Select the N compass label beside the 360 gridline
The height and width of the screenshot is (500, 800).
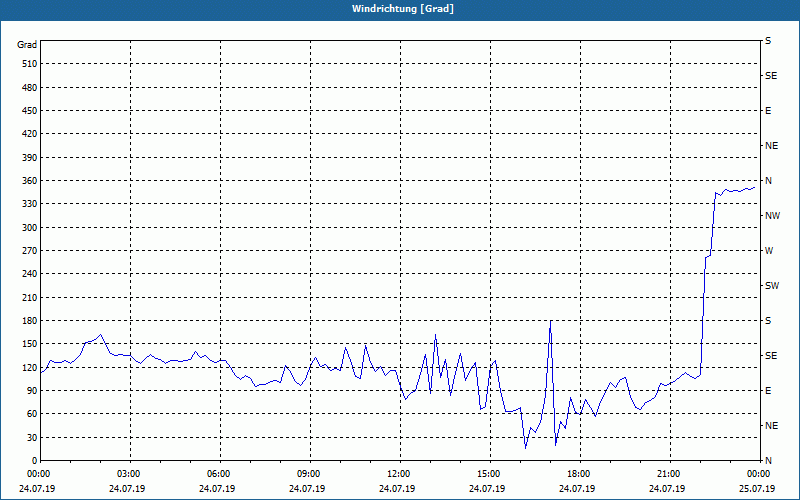[x=768, y=181]
